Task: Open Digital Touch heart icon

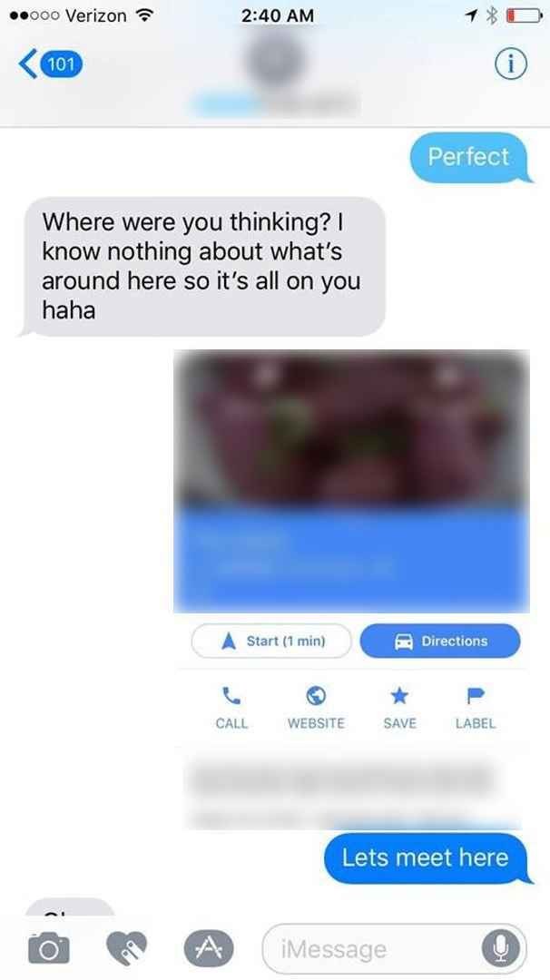Action: pyautogui.click(x=126, y=947)
